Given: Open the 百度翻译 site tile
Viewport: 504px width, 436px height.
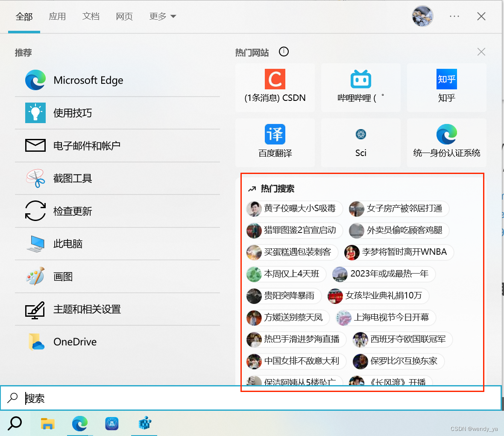Looking at the screenshot, I should (275, 142).
